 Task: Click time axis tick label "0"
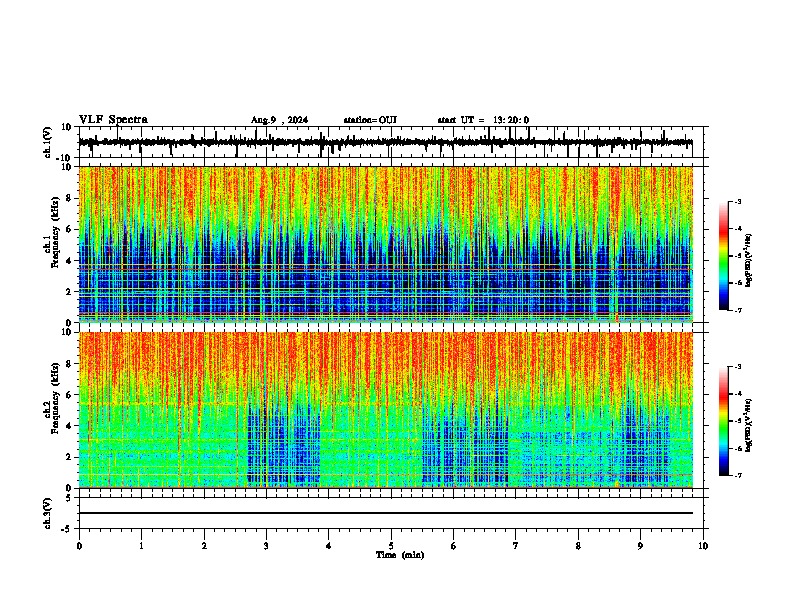pyautogui.click(x=79, y=546)
